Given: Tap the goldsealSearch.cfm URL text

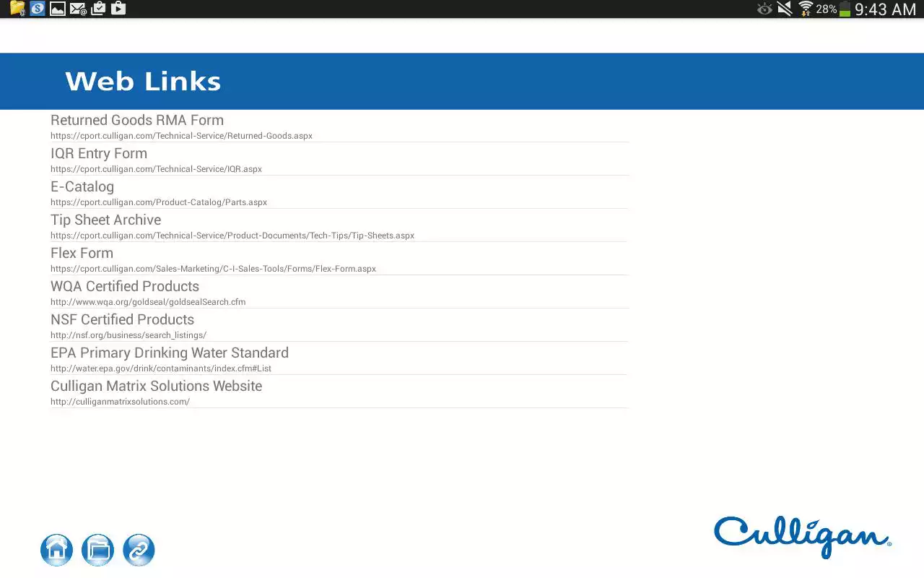Looking at the screenshot, I should click(x=148, y=302).
